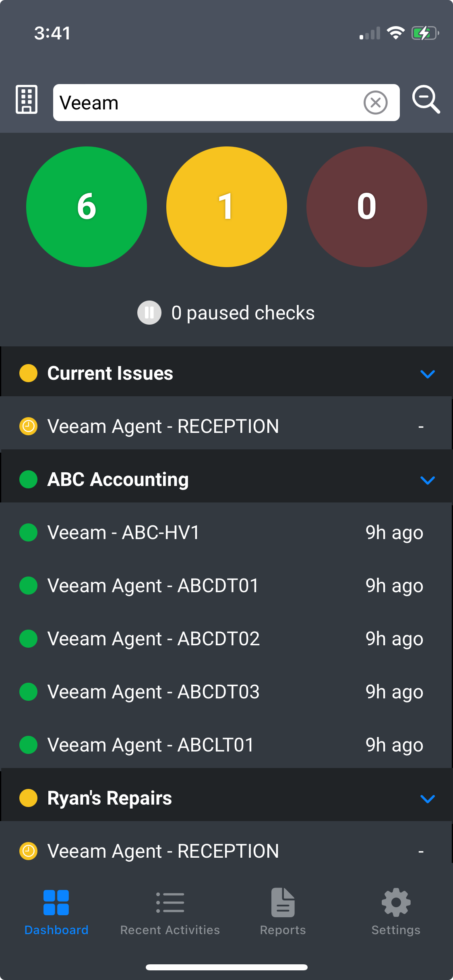Tap the Dashboard grid icon
453x980 pixels.
coord(56,903)
